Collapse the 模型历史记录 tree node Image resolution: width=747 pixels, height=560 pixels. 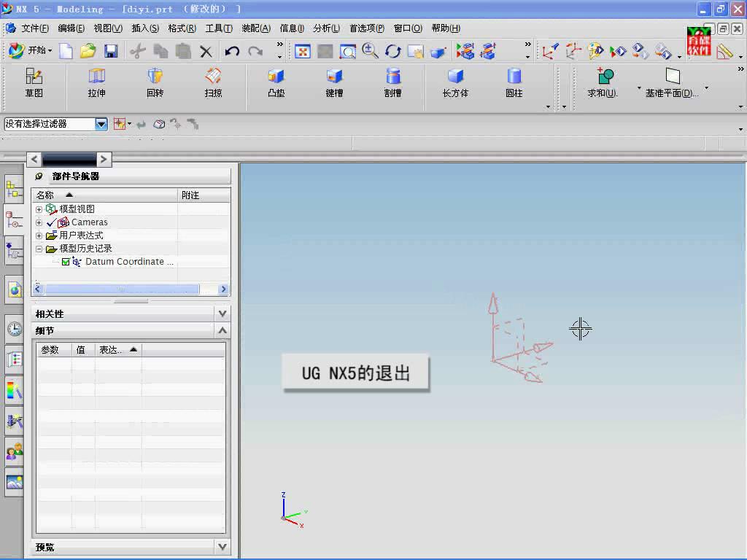(39, 249)
